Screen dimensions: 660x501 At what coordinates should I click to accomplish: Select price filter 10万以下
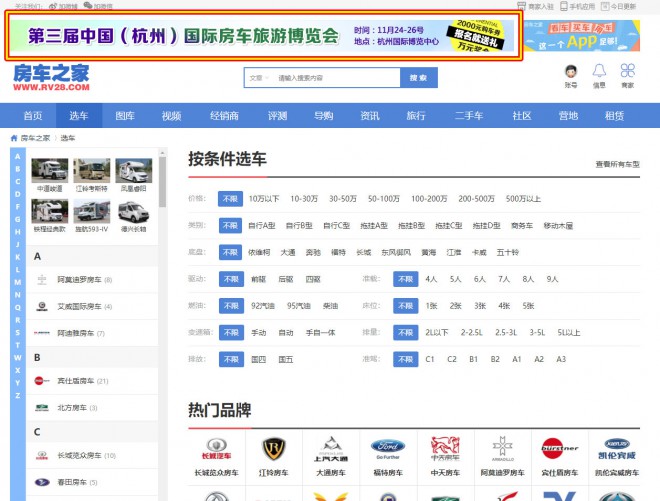pos(264,199)
